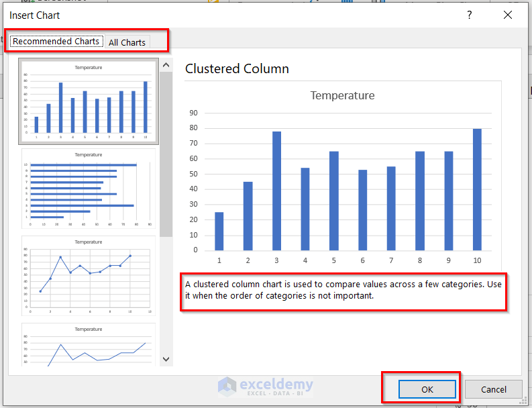This screenshot has width=532, height=408.
Task: Open the All Charts tab
Action: 127,42
